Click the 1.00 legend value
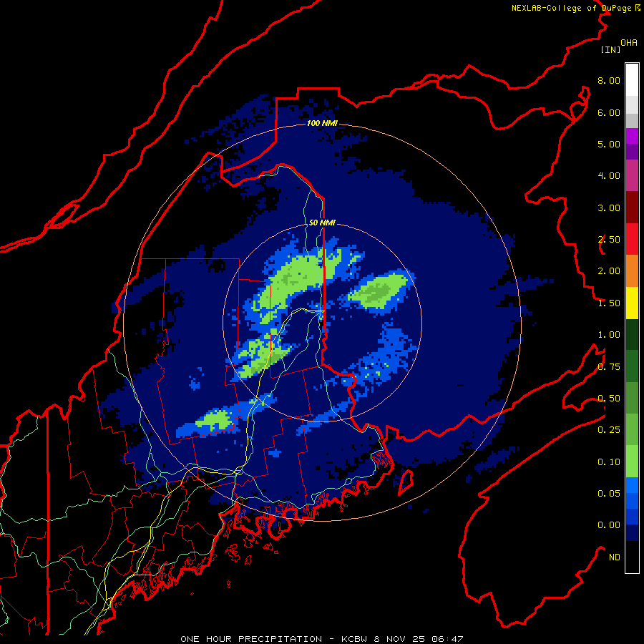The height and width of the screenshot is (644, 644). point(609,335)
